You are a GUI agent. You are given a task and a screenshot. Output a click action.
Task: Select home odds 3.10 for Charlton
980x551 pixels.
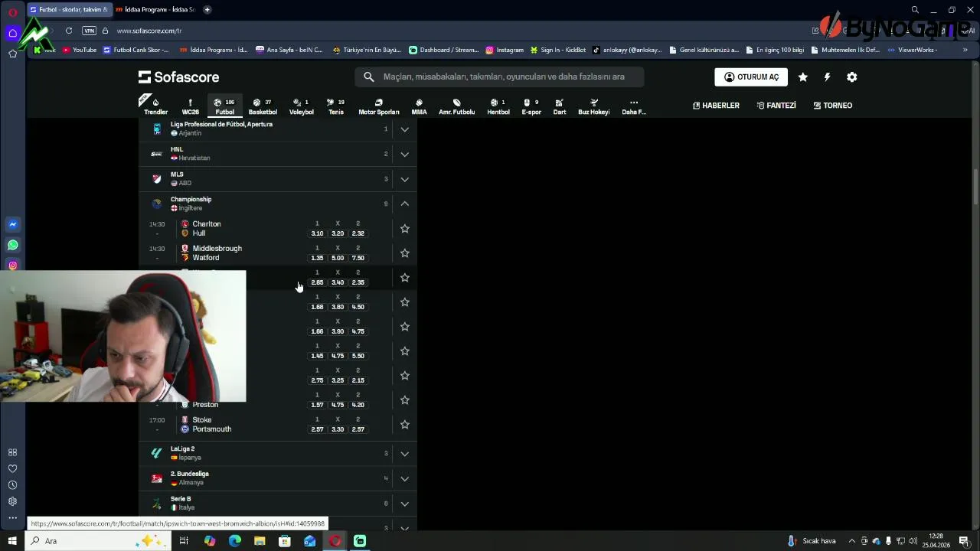point(317,233)
